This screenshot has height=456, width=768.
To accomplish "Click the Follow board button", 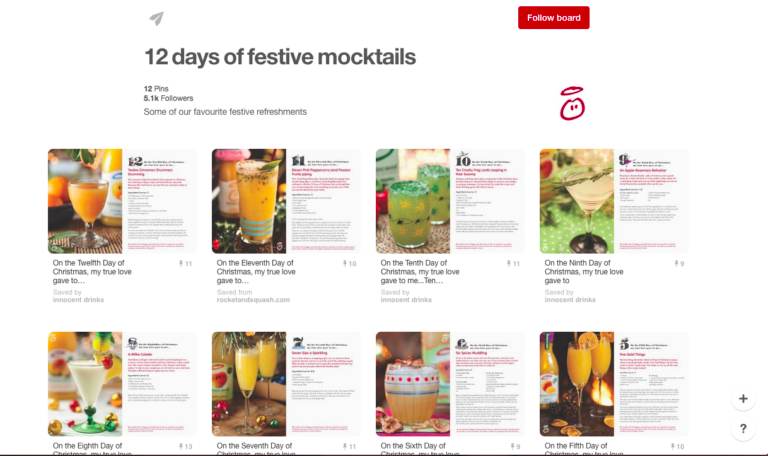I will coord(553,18).
